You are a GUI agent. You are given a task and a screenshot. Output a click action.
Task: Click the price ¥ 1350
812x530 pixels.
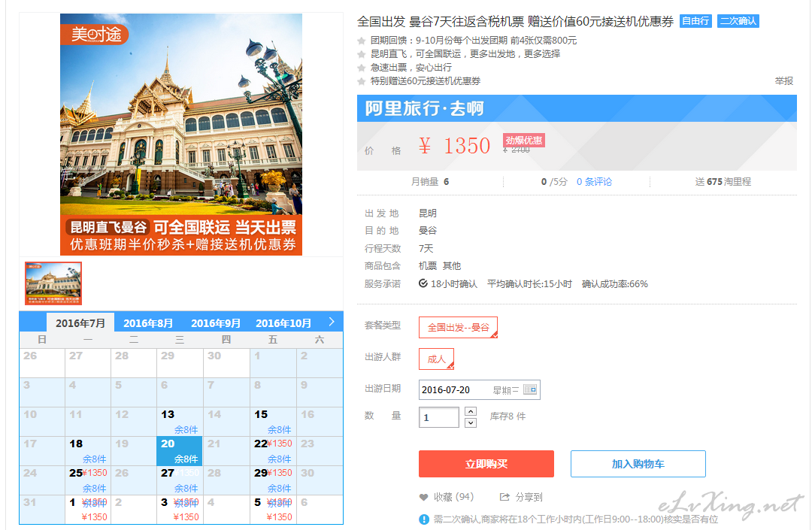pos(454,145)
